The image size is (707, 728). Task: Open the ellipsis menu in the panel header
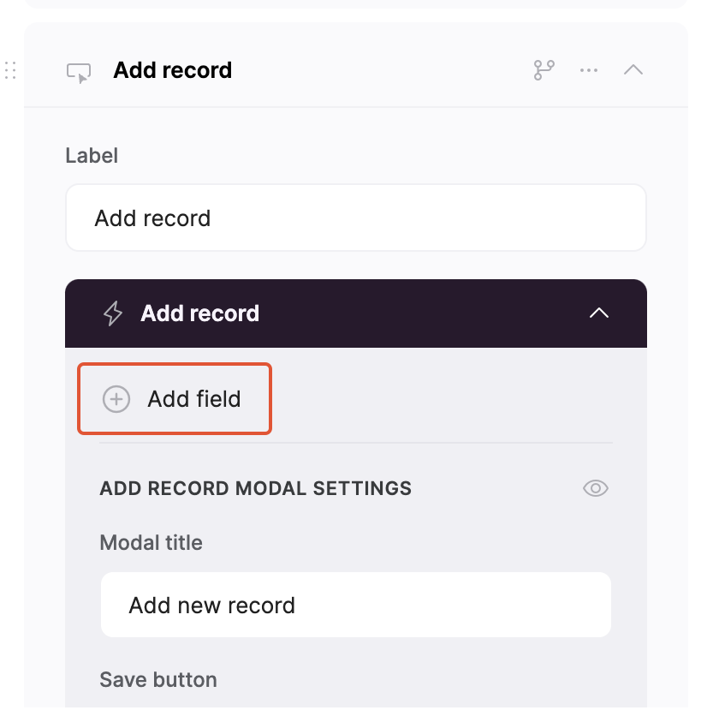click(x=588, y=70)
